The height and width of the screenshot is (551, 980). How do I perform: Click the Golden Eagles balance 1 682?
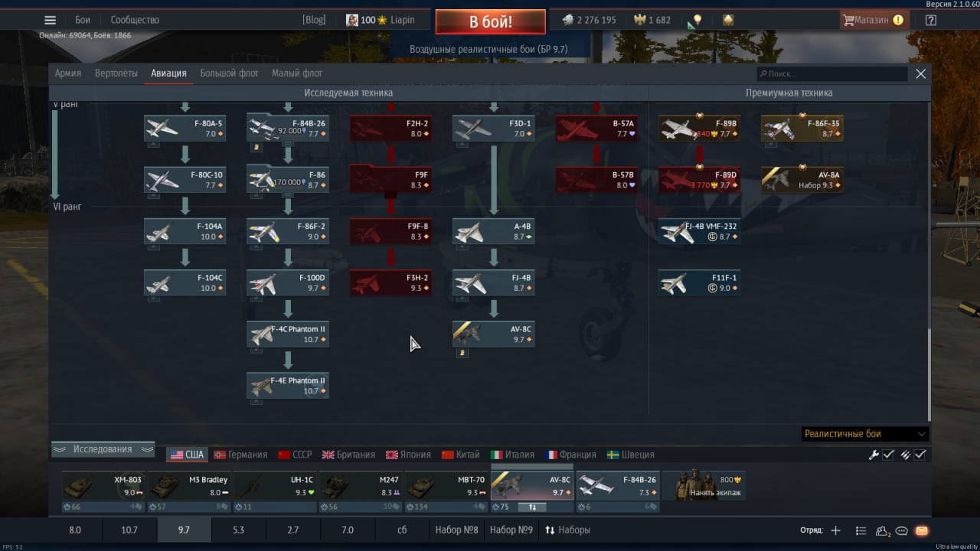[x=652, y=20]
